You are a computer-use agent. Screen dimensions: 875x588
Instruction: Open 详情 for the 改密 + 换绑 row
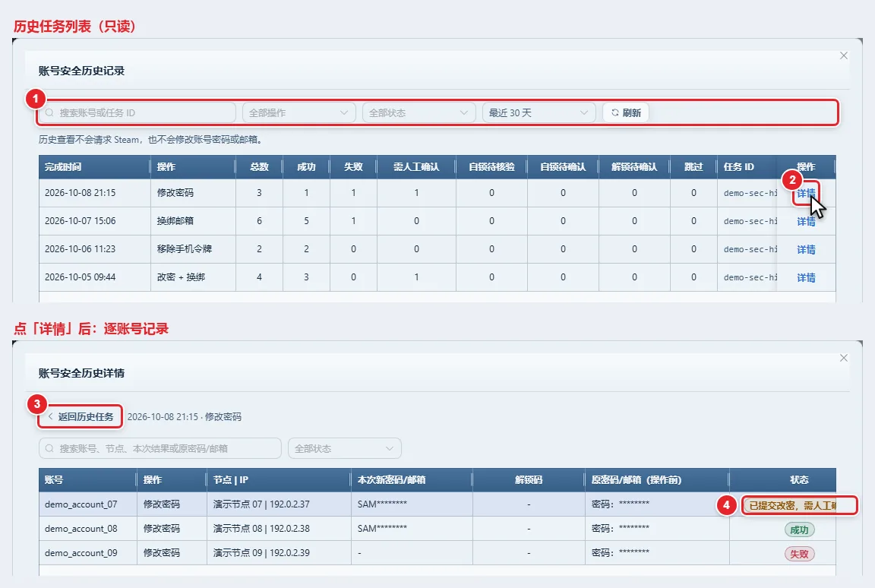coord(806,277)
